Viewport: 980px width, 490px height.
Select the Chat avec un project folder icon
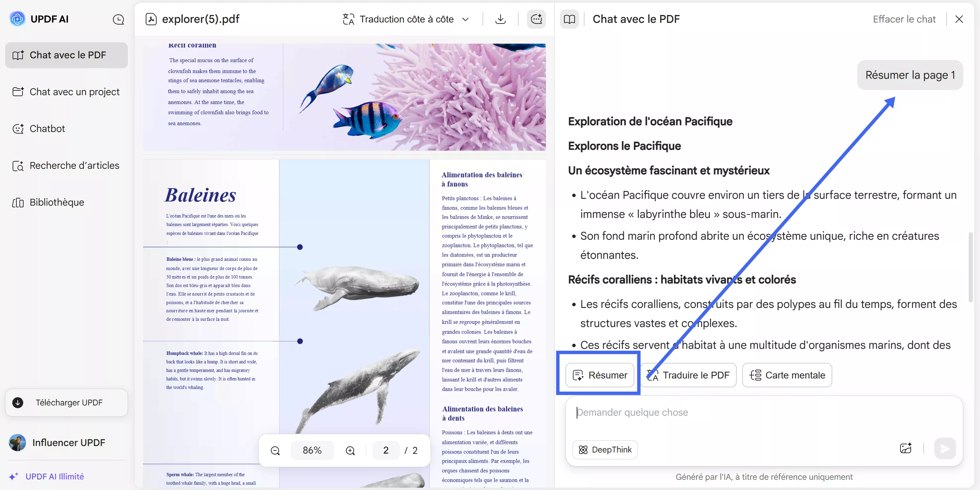click(18, 92)
